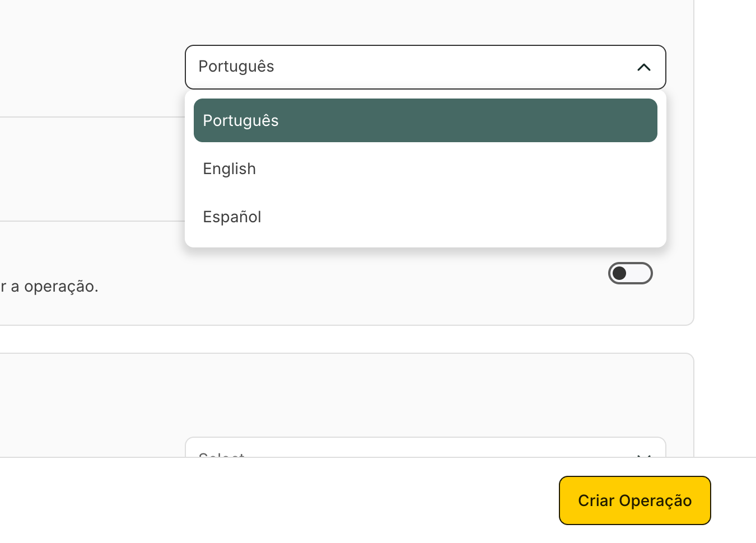Choose English from the language list
Screen dimensions: 756x543
pos(425,168)
